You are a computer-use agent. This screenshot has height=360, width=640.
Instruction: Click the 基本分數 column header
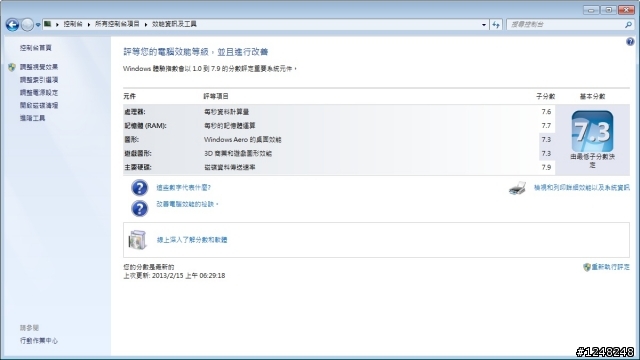(x=592, y=96)
